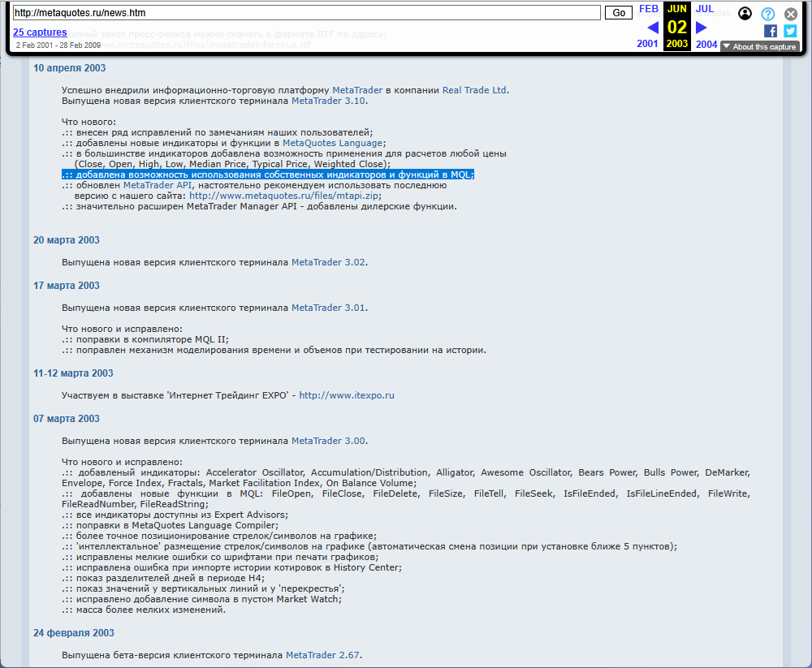This screenshot has height=668, width=812.
Task: Click 'значительно расширен MetaTrader Manager API' line
Action: [x=260, y=207]
